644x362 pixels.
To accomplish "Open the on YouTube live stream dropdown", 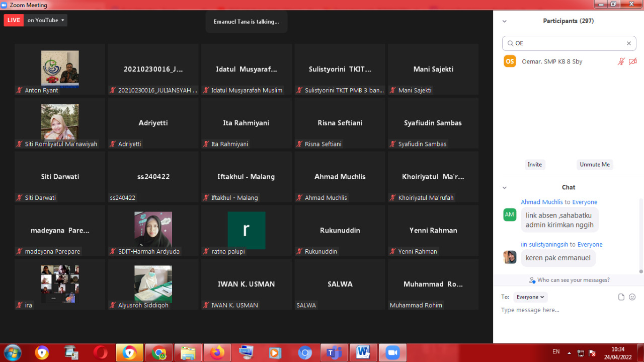I will pos(46,20).
